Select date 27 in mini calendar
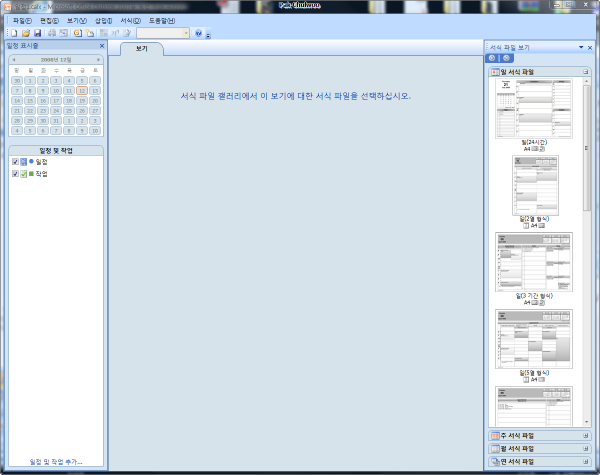This screenshot has width=600, height=475. [95, 111]
